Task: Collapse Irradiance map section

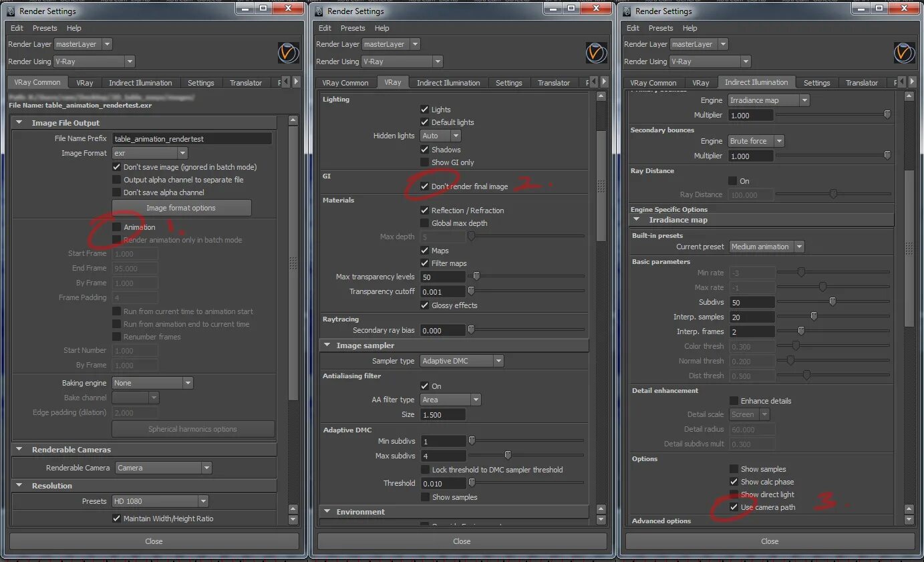Action: [x=635, y=220]
